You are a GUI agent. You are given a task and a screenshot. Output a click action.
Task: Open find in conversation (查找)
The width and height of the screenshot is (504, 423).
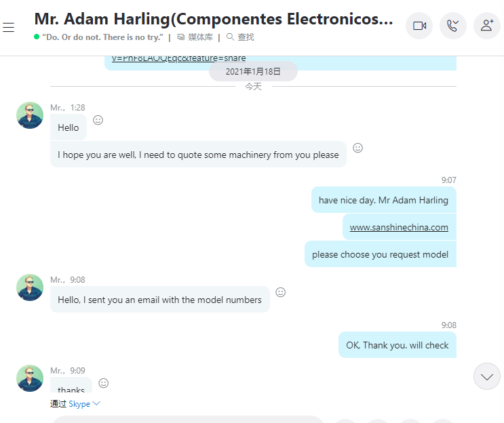(240, 37)
